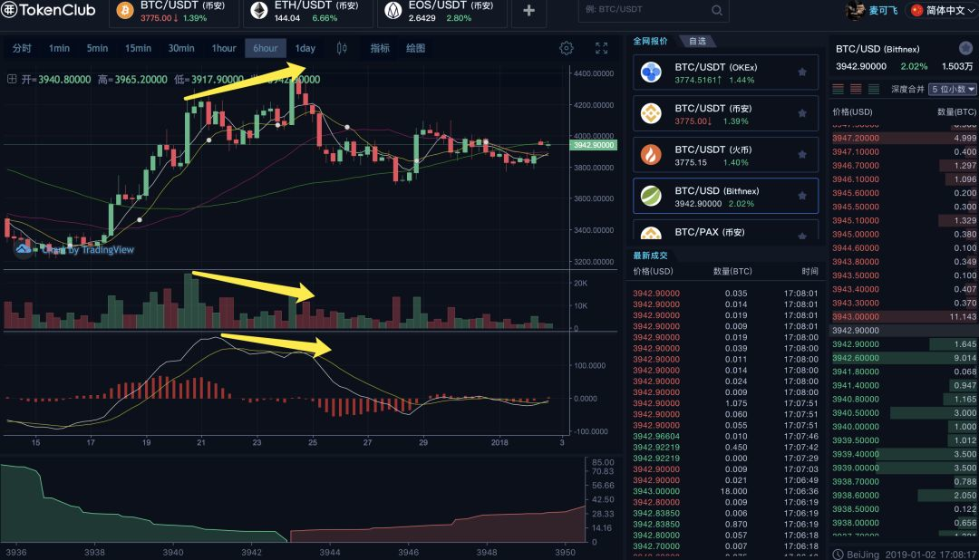Open the 绘图 drawing tools
This screenshot has width=979, height=560.
coord(416,48)
